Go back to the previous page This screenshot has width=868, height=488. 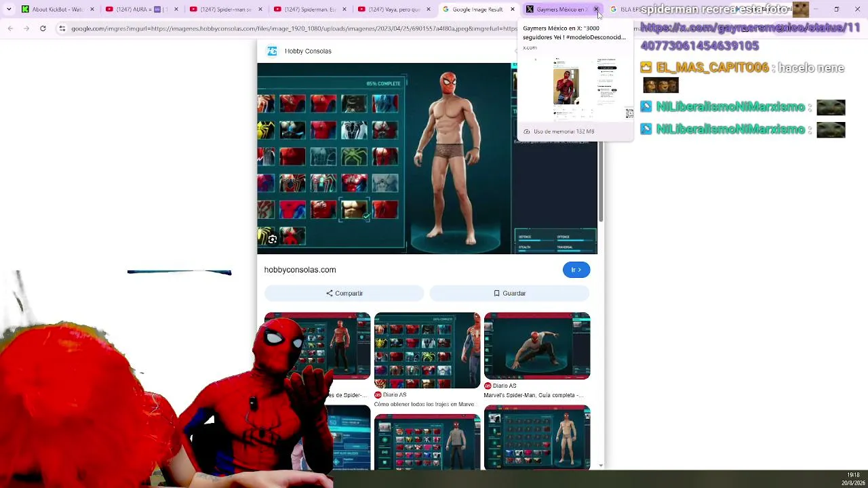point(10,28)
